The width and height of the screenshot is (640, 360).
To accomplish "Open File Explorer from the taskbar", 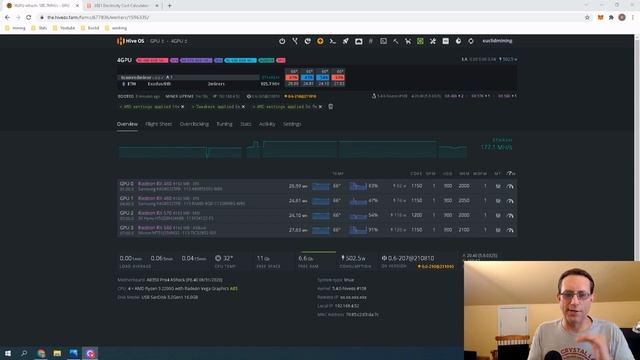I will [57, 353].
